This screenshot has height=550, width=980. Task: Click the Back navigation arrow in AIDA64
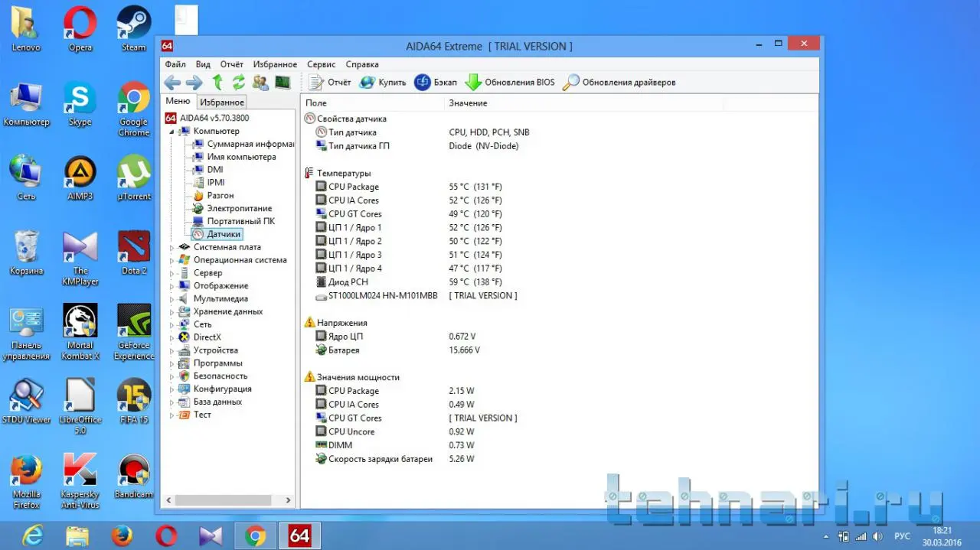tap(172, 83)
